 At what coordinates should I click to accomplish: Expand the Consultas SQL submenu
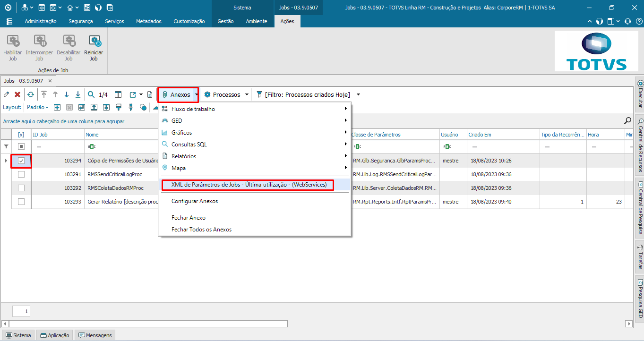pyautogui.click(x=255, y=145)
